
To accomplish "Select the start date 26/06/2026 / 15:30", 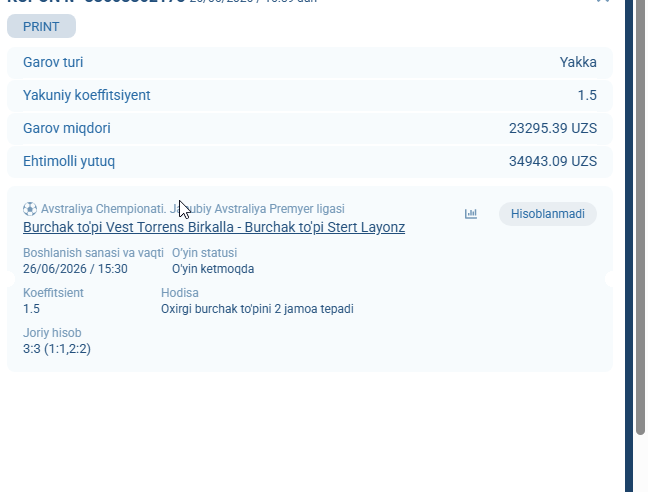I will [x=75, y=269].
